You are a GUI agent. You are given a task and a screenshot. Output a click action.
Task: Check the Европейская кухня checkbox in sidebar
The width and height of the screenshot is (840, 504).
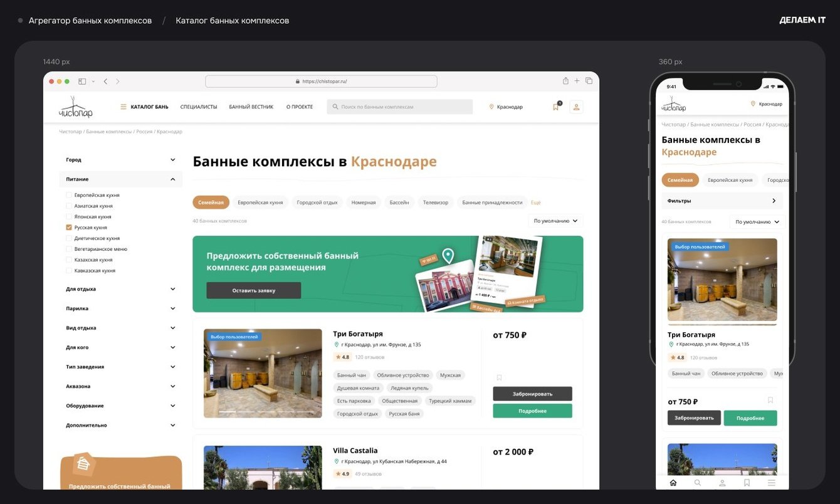69,195
